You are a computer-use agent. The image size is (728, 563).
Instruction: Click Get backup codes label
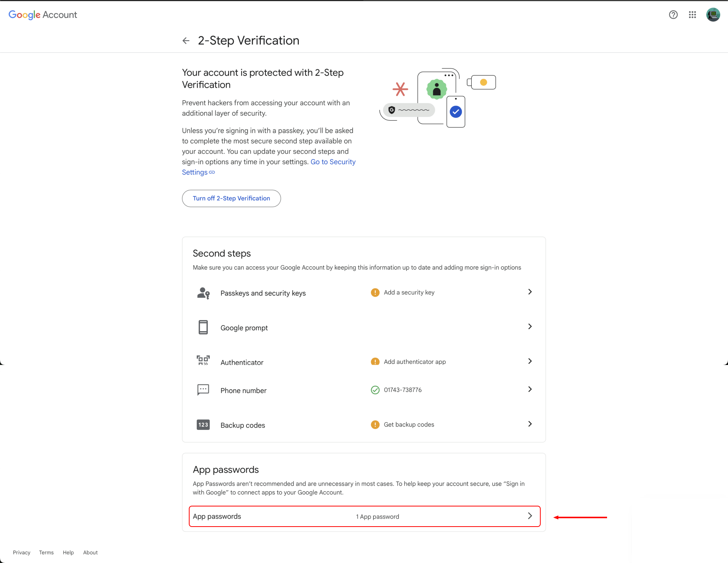click(409, 425)
